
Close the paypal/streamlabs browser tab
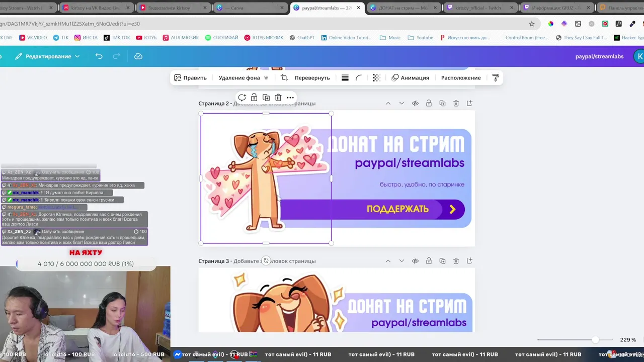pos(358,8)
